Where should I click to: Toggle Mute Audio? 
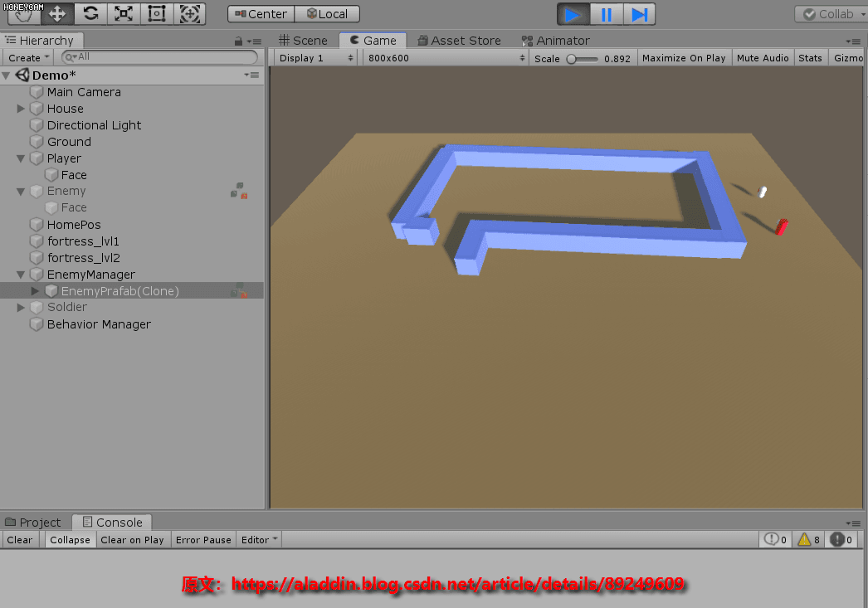point(763,58)
